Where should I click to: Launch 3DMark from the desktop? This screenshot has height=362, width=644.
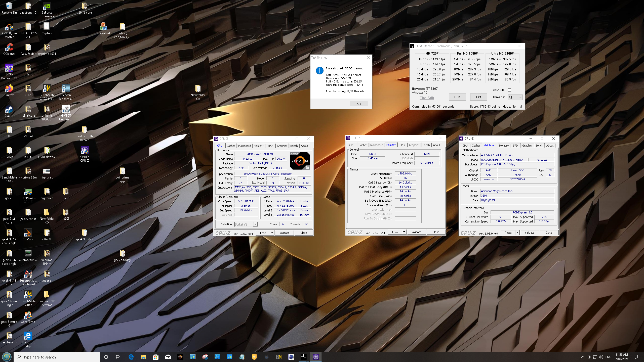point(28,235)
